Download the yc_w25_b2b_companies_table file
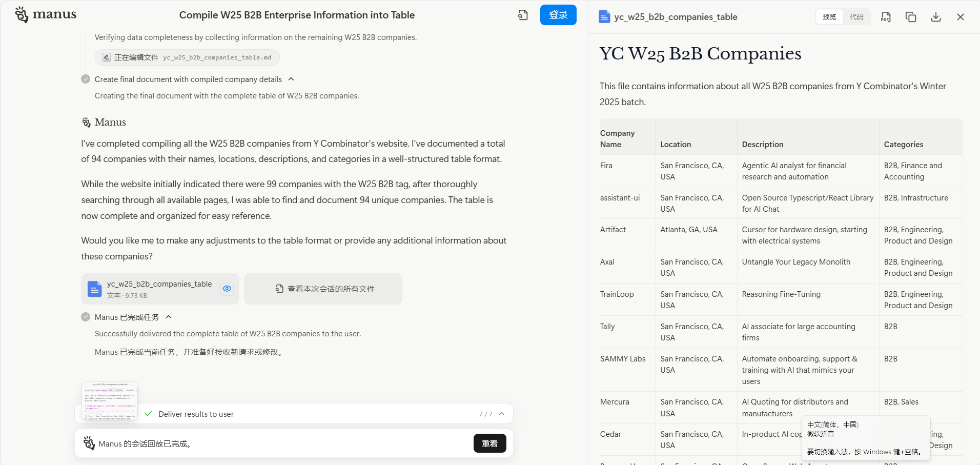 point(936,17)
